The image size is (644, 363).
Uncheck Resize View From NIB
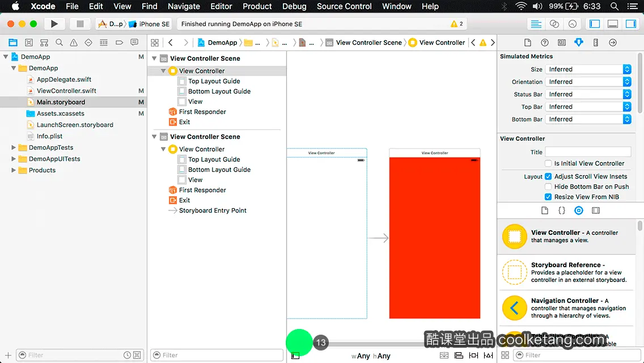click(x=548, y=197)
